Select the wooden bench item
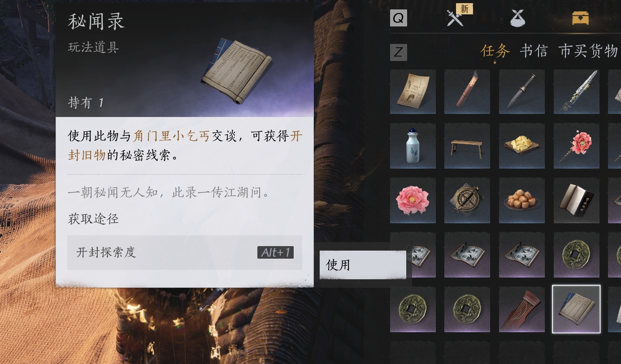This screenshot has height=364, width=621. coord(467,146)
